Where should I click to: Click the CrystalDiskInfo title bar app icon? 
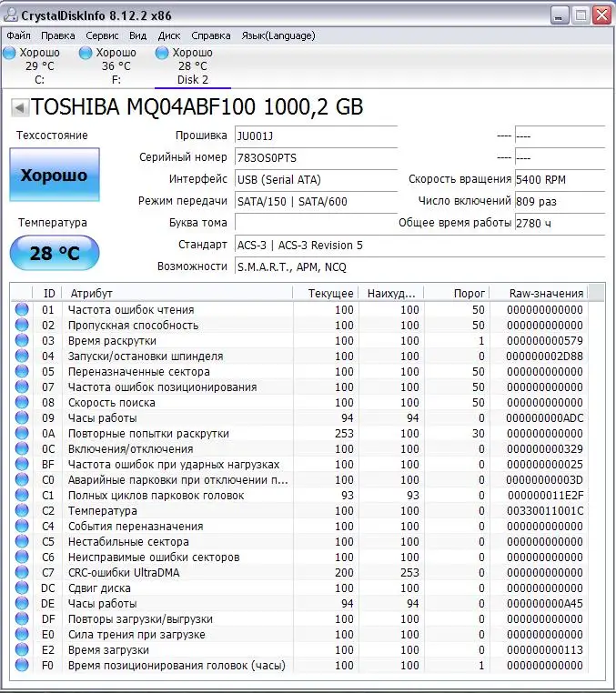(x=10, y=15)
